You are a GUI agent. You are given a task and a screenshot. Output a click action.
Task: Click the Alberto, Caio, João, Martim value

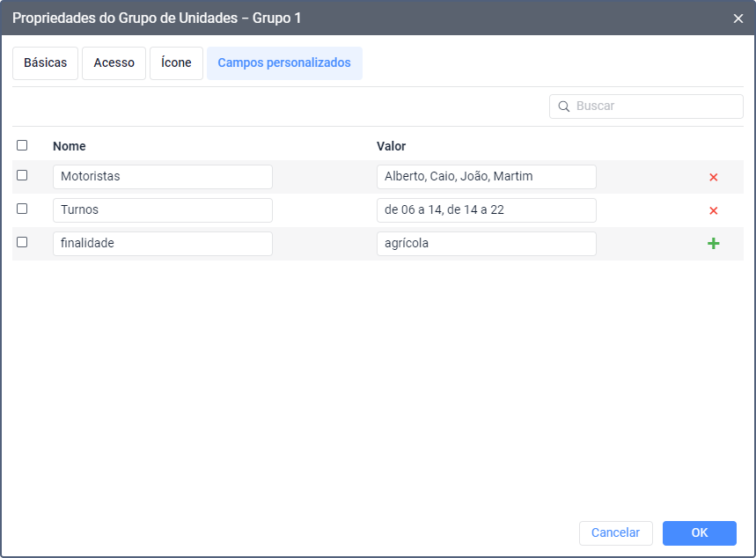[486, 177]
